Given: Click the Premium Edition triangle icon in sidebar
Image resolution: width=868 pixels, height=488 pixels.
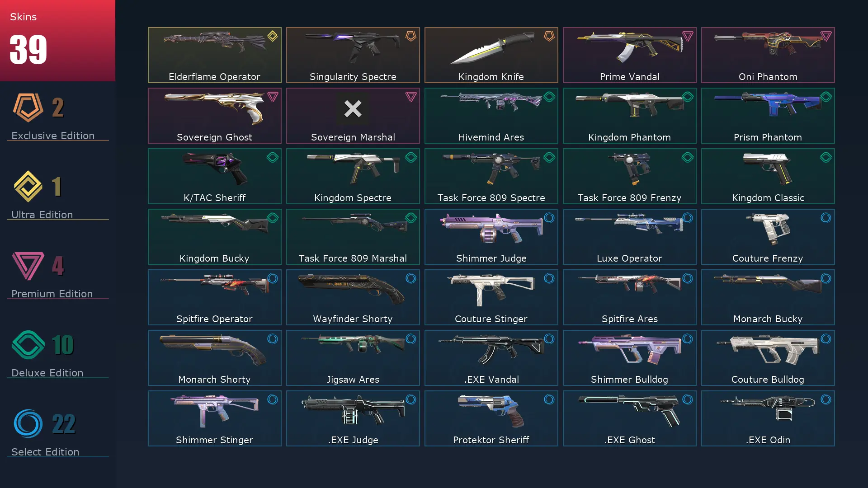Looking at the screenshot, I should [x=28, y=266].
